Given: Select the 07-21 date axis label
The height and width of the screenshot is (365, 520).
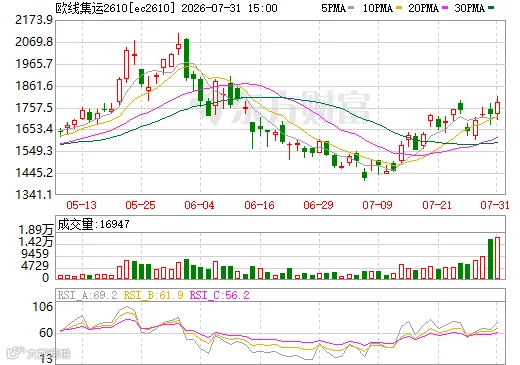Looking at the screenshot, I should point(437,205).
